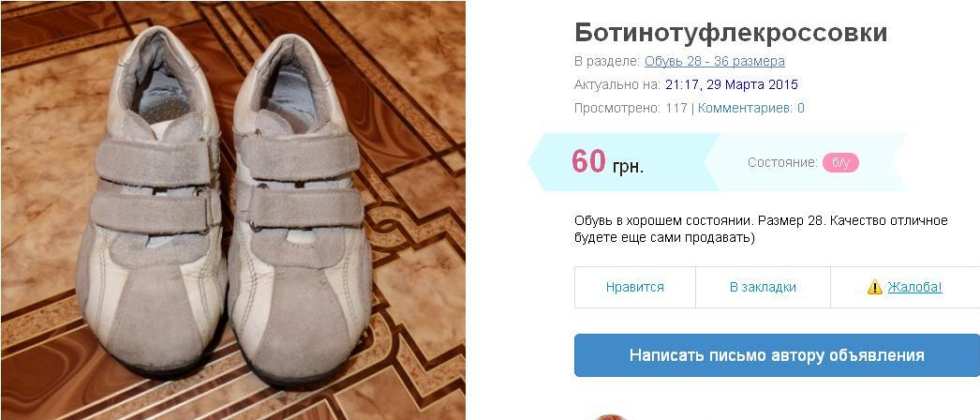Click the Состояние label text

[x=782, y=162]
